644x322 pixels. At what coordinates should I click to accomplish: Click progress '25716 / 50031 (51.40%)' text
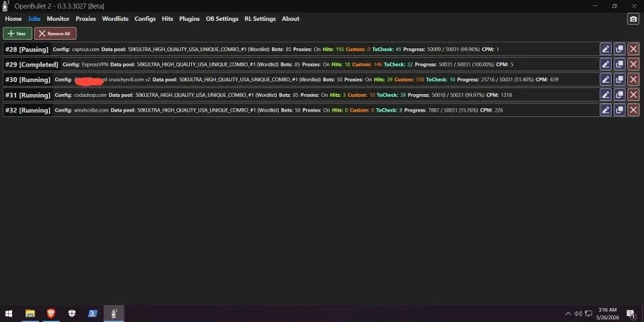coord(507,79)
